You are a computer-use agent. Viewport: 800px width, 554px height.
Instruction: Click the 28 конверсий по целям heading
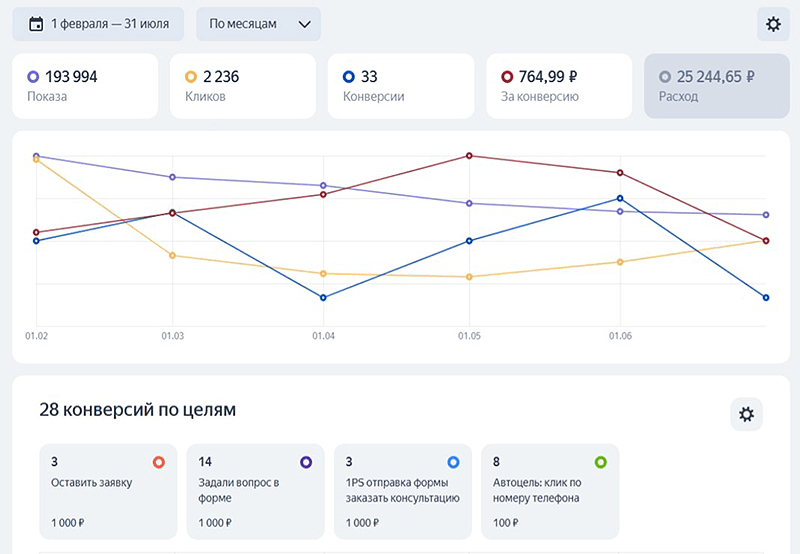[x=137, y=409]
